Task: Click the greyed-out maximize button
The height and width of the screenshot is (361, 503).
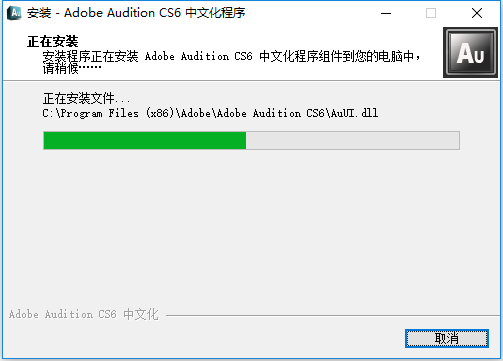Action: click(431, 13)
